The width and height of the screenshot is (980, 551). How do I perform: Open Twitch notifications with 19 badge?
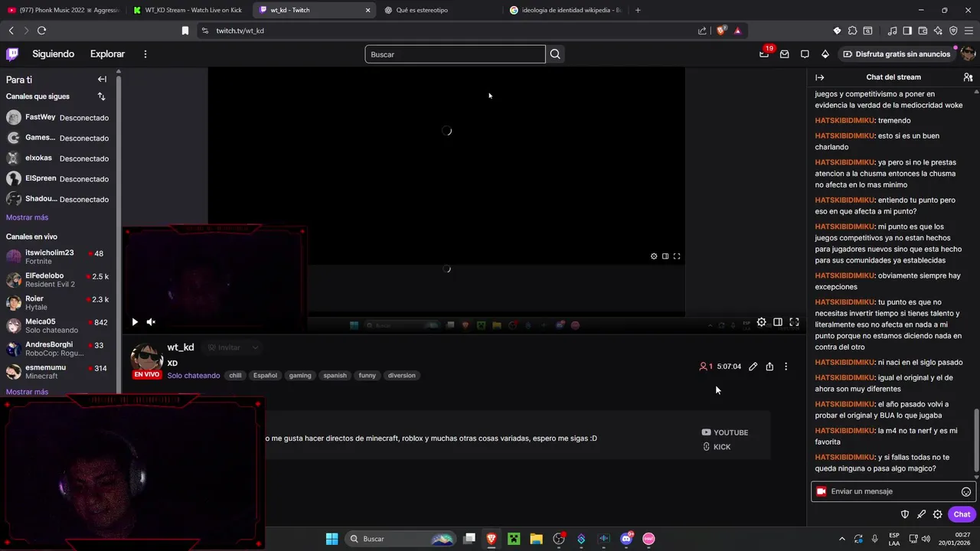(764, 54)
